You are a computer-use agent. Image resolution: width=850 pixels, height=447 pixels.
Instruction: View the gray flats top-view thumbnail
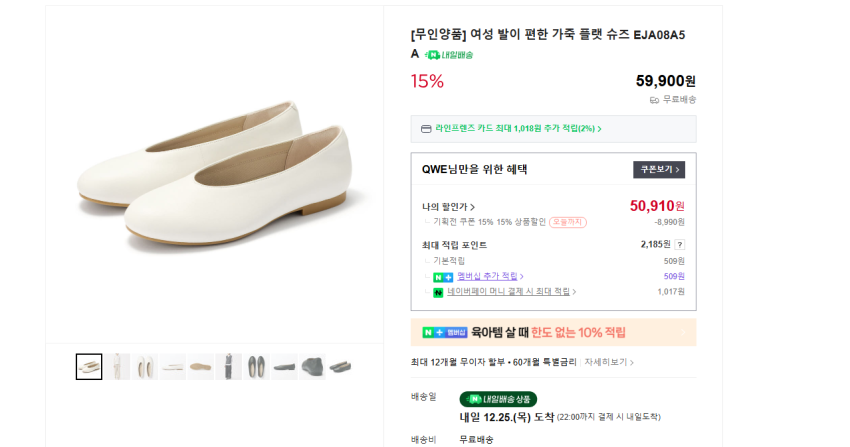(x=256, y=367)
